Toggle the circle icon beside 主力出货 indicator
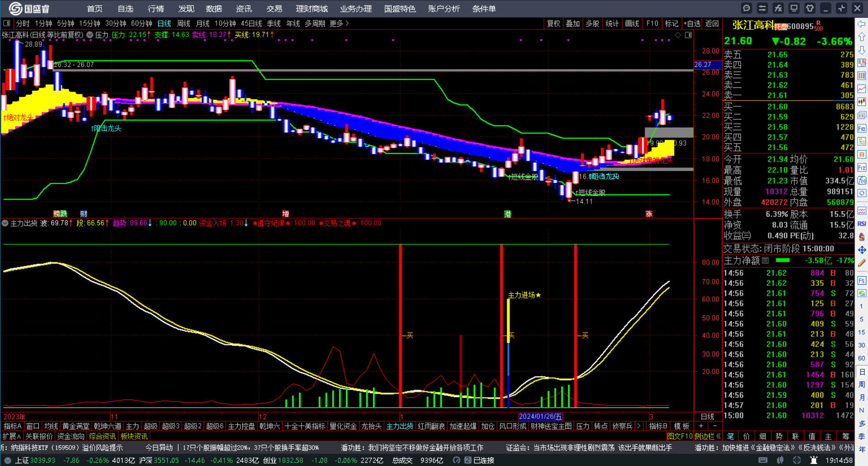The image size is (868, 466). pyautogui.click(x=5, y=223)
